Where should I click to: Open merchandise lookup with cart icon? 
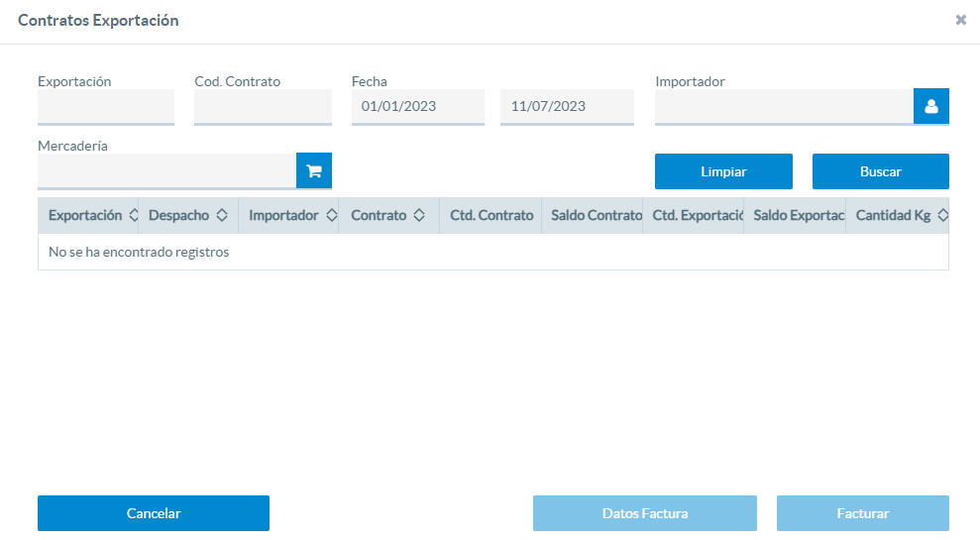coord(314,170)
